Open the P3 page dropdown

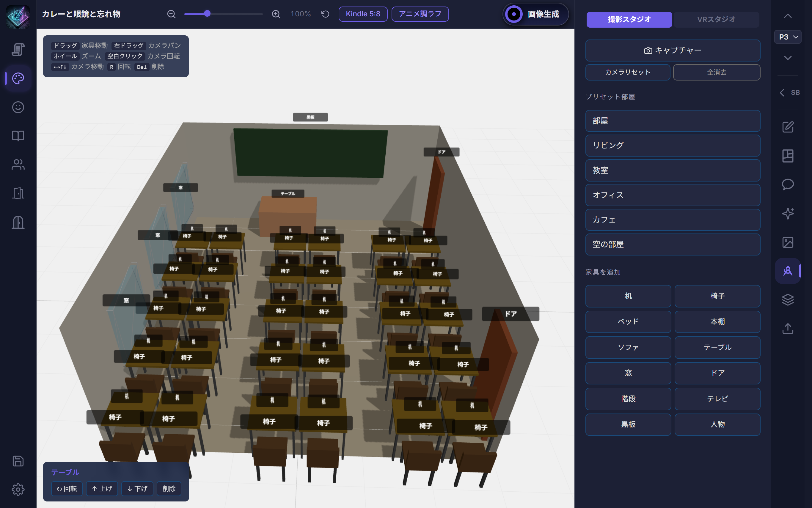(788, 37)
